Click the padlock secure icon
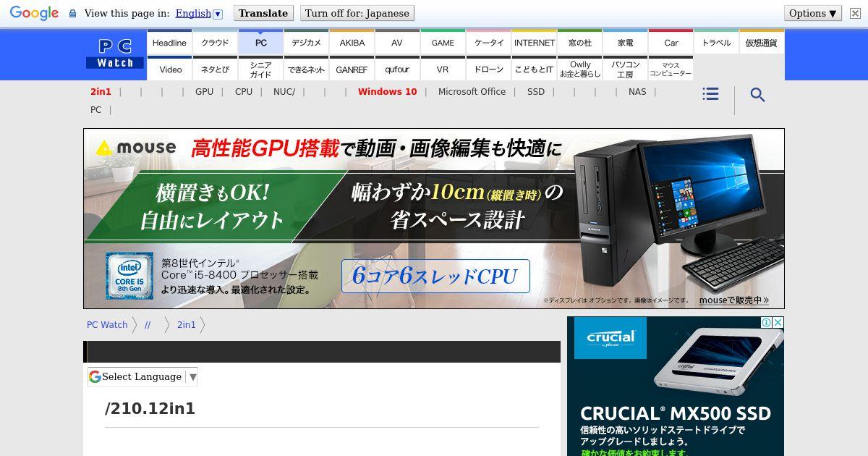The image size is (868, 456). pyautogui.click(x=72, y=14)
